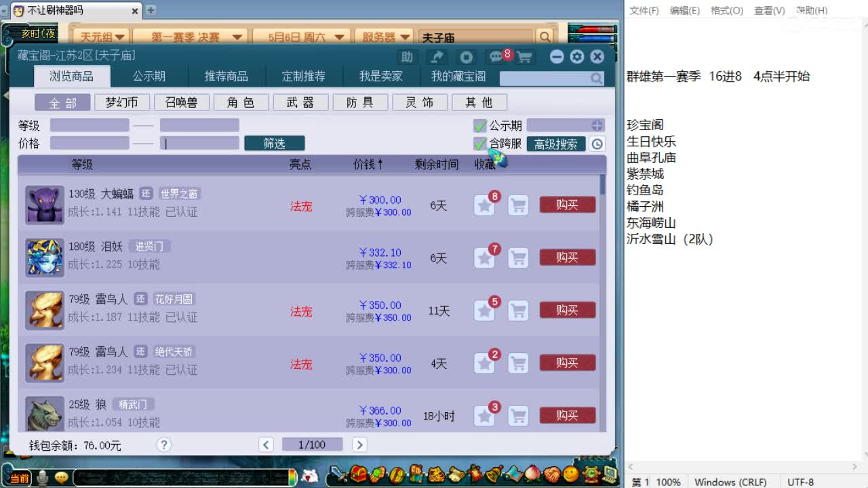Go to the next page with the right arrow
This screenshot has width=868, height=488.
pyautogui.click(x=359, y=444)
